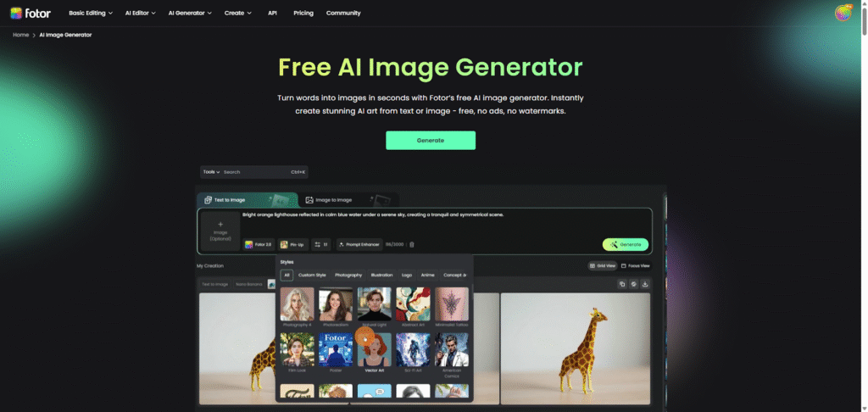Screen dimensions: 868x412
Task: Select the Concept Art style category
Action: tap(454, 275)
